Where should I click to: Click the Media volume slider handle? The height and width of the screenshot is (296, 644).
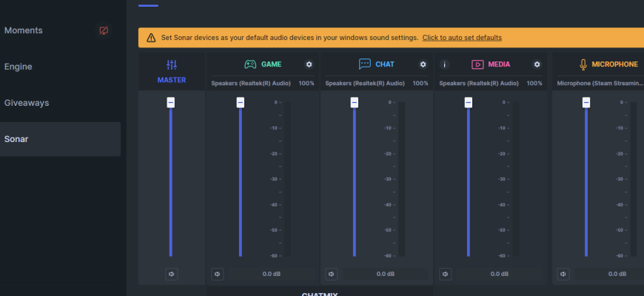pyautogui.click(x=469, y=102)
